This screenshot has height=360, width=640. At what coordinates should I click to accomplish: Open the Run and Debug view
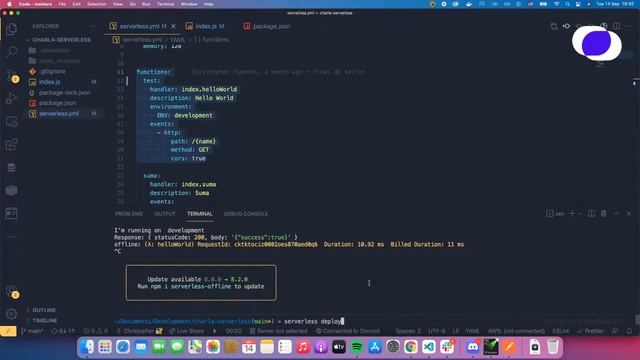point(11,98)
